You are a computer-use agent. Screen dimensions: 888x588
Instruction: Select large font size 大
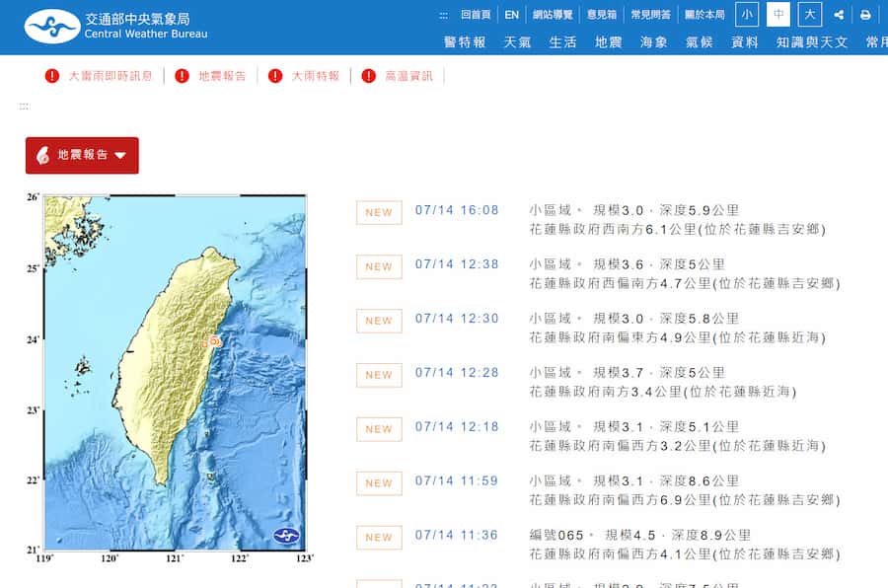pyautogui.click(x=810, y=15)
